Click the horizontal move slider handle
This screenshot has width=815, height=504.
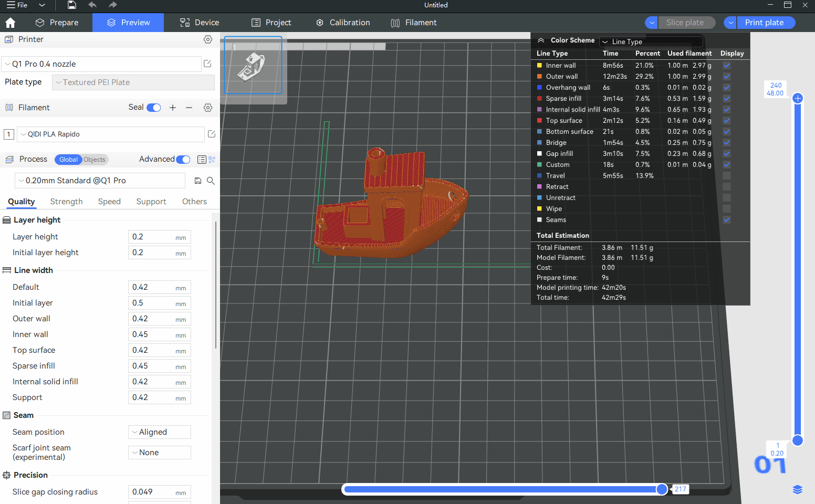(x=662, y=489)
